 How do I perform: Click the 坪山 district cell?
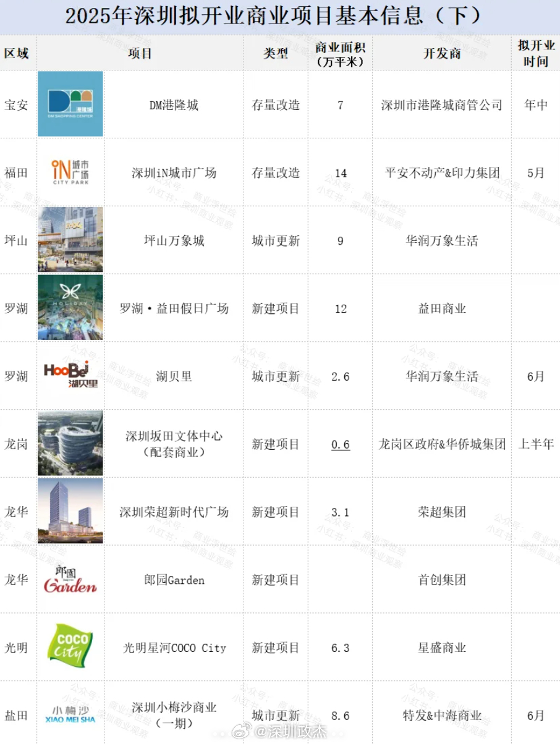[x=17, y=241]
